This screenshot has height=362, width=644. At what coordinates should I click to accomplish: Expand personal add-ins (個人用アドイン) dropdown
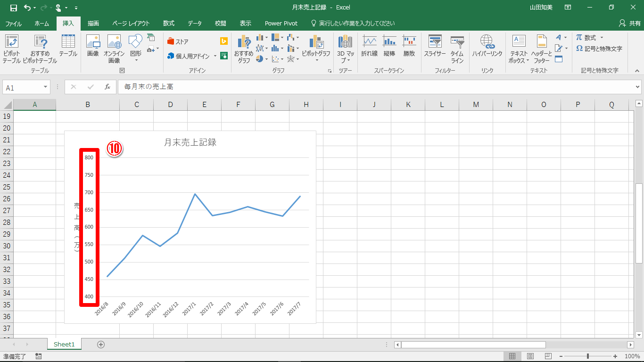215,56
